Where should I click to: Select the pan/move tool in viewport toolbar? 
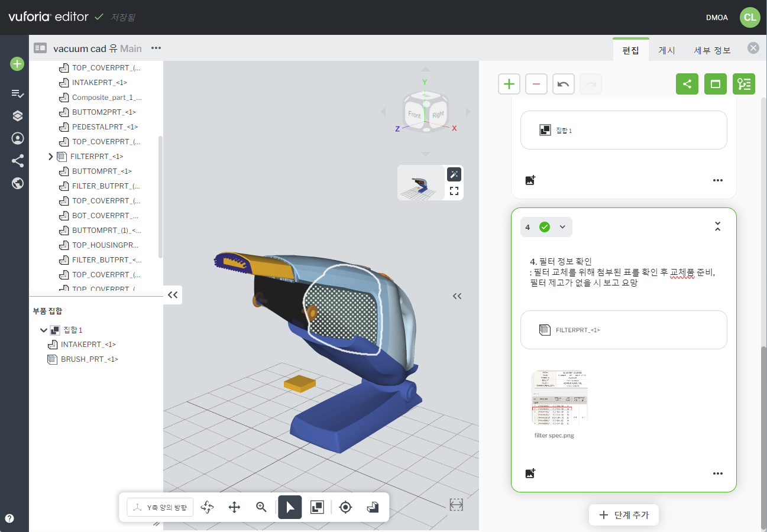pos(234,507)
